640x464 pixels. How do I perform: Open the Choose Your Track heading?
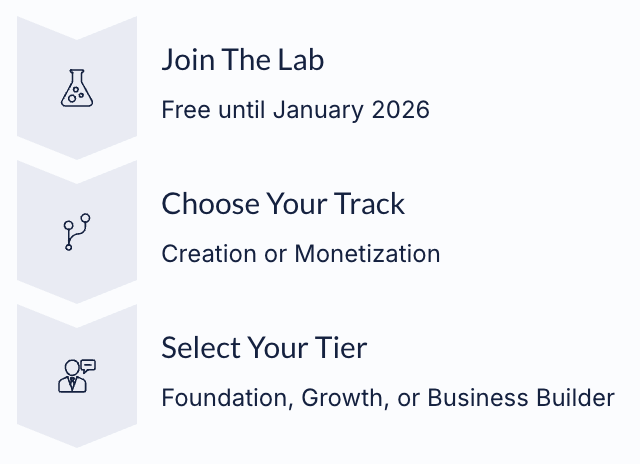coord(283,204)
